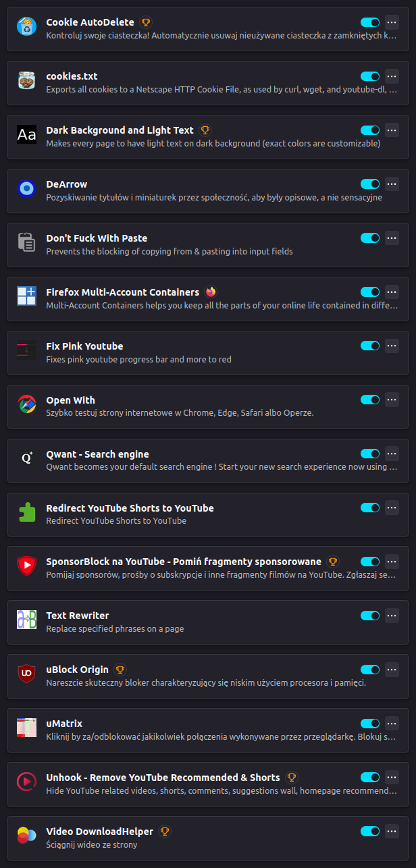This screenshot has width=416, height=868.
Task: Click the Firefox Multi-Account Containers icon
Action: [26, 296]
